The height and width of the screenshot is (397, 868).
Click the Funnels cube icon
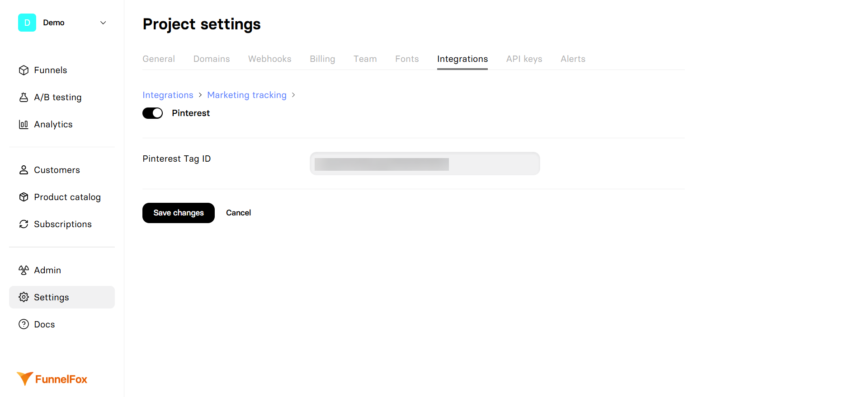(24, 70)
